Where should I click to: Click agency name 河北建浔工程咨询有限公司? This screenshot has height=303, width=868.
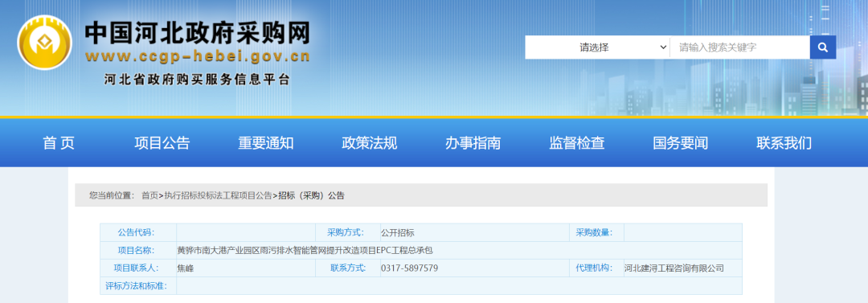(x=674, y=268)
